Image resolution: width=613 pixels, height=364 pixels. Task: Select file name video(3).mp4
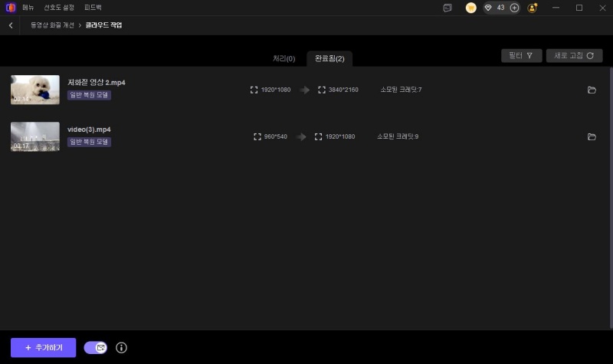click(x=89, y=130)
